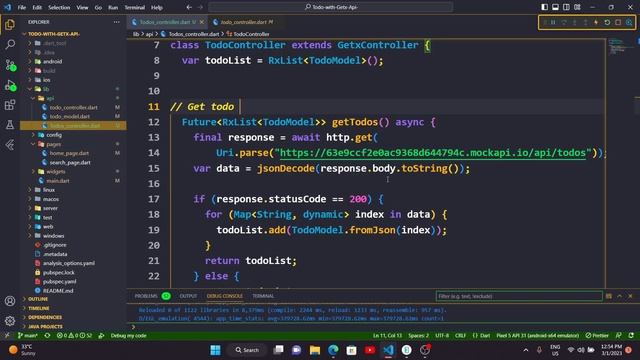Collapse the pages folder

click(x=53, y=144)
